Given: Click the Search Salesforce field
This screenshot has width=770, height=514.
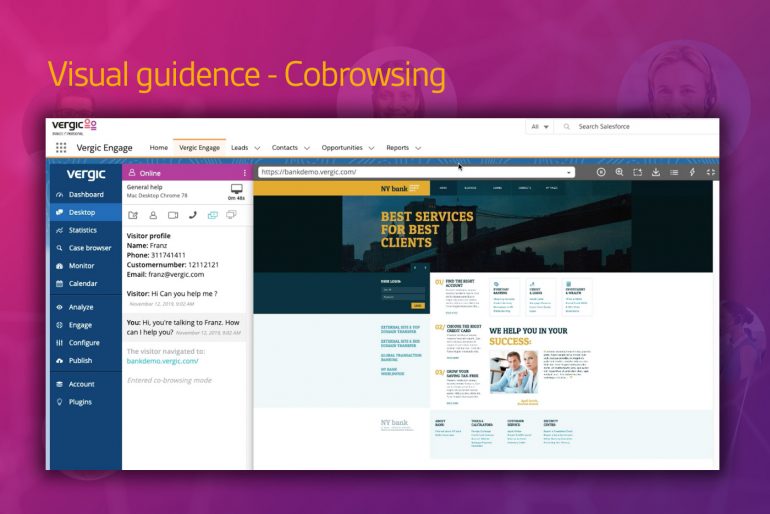Looking at the screenshot, I should click(x=638, y=127).
